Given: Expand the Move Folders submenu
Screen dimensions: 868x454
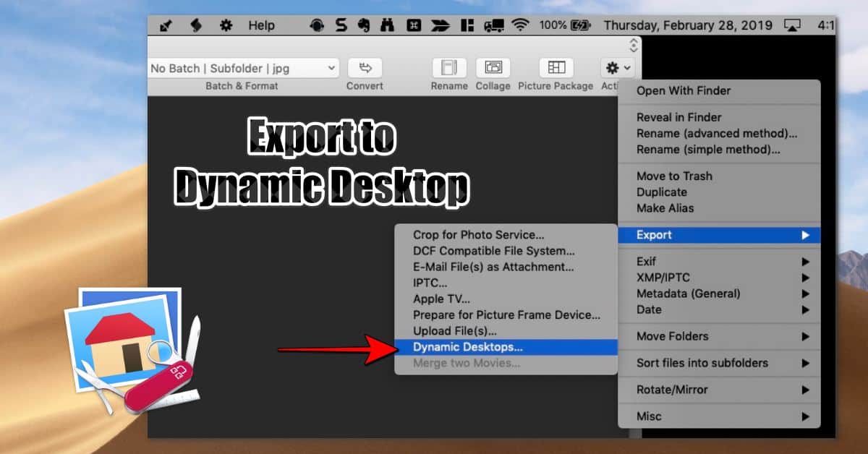Looking at the screenshot, I should pos(719,336).
